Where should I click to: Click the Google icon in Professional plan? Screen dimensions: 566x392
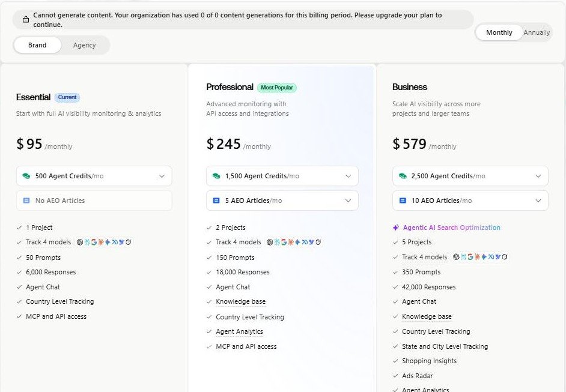coord(284,242)
